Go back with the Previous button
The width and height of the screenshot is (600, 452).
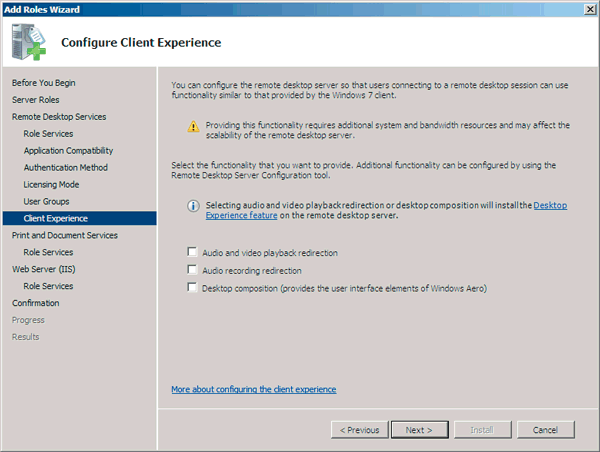tap(359, 430)
